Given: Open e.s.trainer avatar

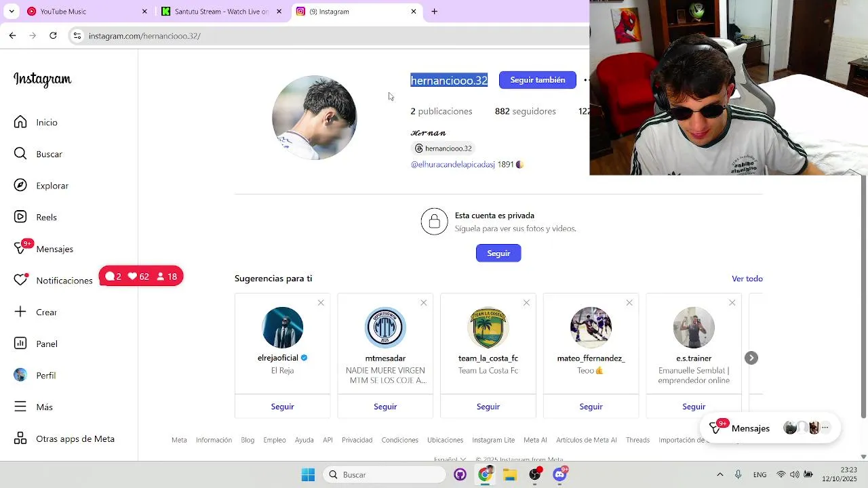Looking at the screenshot, I should coord(694,327).
